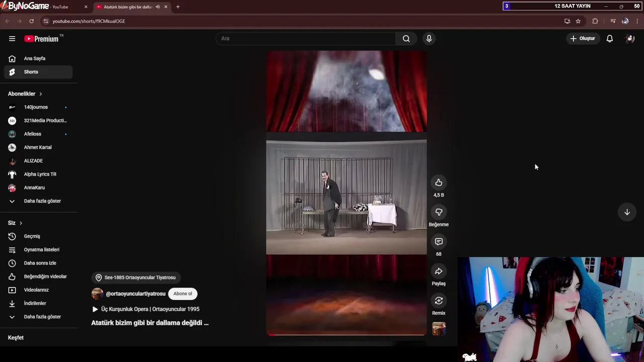This screenshot has height=362, width=644.
Task: Start voice search with microphone icon
Action: [429, 39]
